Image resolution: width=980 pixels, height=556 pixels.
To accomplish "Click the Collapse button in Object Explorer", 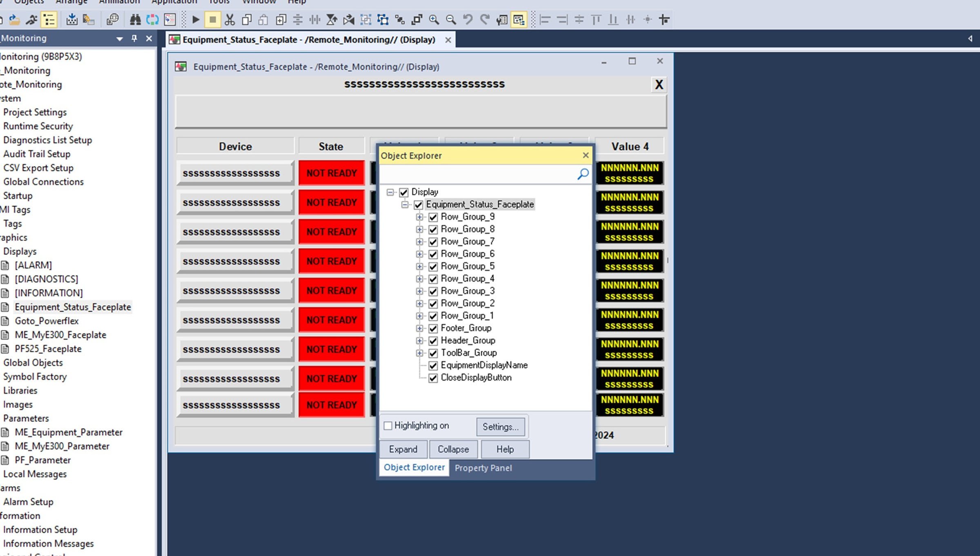I will [x=453, y=449].
